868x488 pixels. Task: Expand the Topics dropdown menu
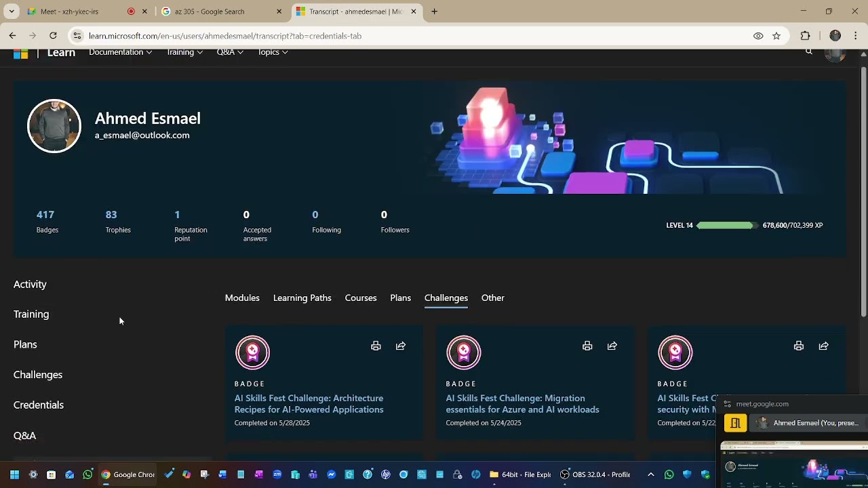coord(273,52)
